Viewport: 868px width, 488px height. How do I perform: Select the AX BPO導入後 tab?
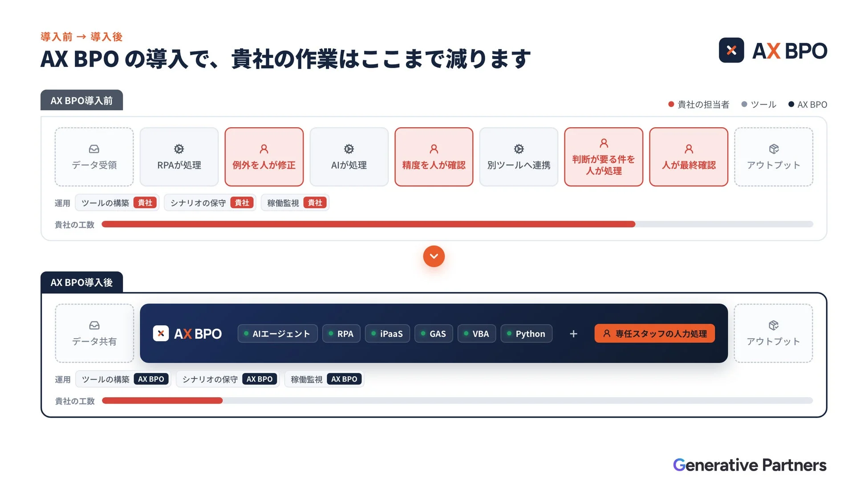[81, 282]
